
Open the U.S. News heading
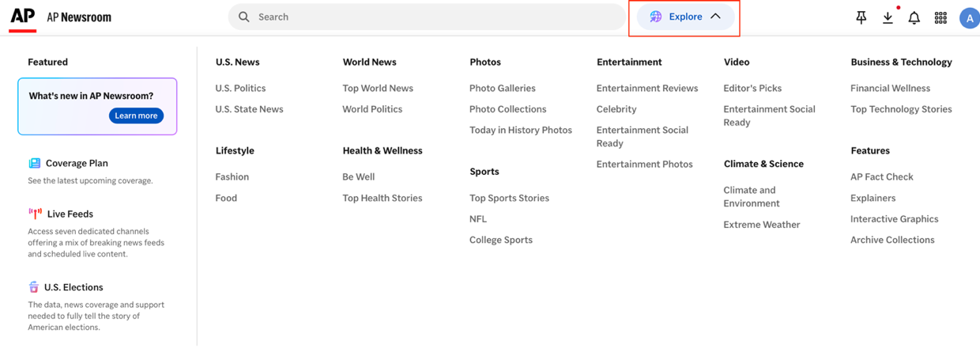click(x=237, y=62)
